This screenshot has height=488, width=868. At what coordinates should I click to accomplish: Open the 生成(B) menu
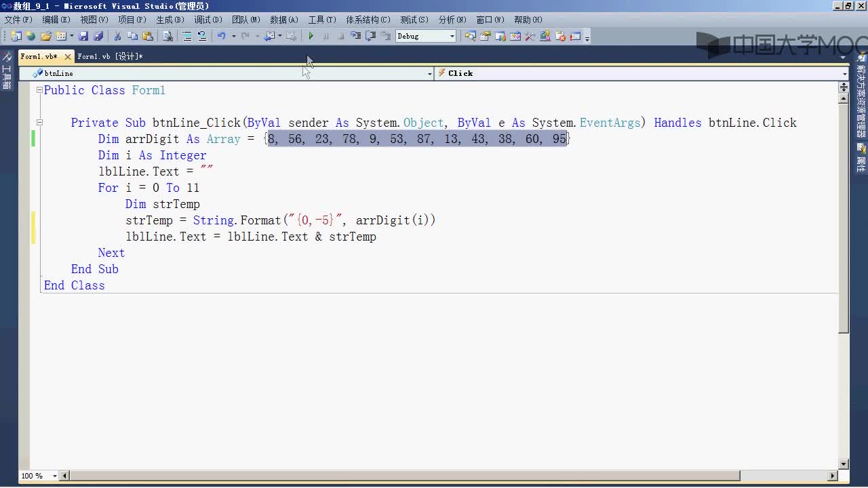click(170, 20)
